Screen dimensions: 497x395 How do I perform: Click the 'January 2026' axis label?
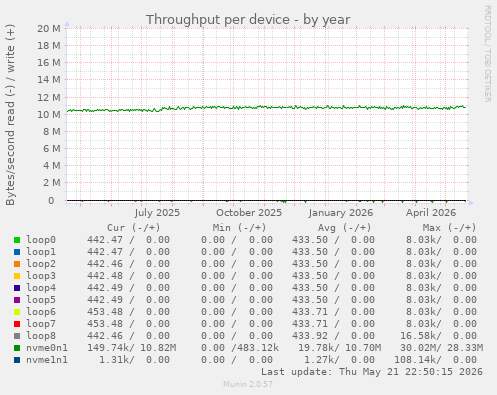[341, 213]
